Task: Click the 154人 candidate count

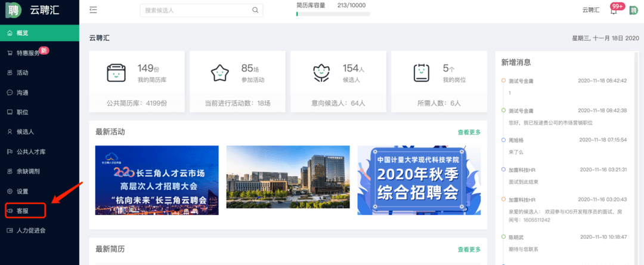Action: [354, 68]
